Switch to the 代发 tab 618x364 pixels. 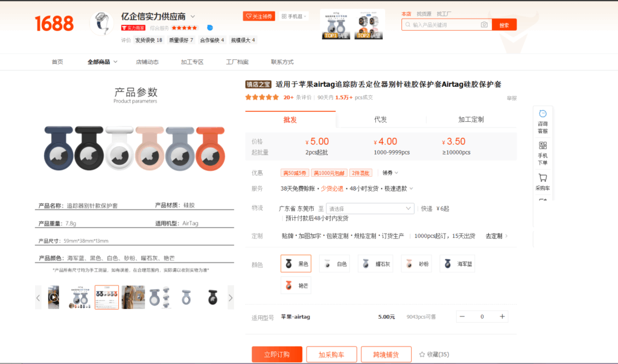pos(381,120)
